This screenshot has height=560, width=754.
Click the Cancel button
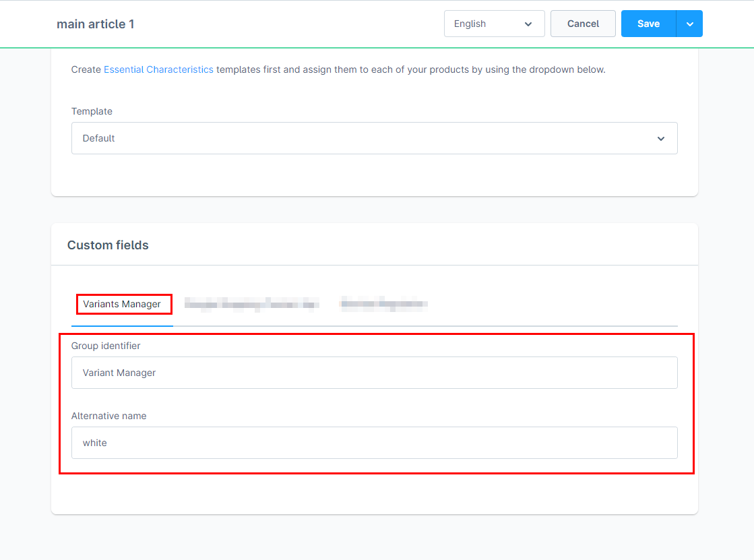[x=583, y=24]
